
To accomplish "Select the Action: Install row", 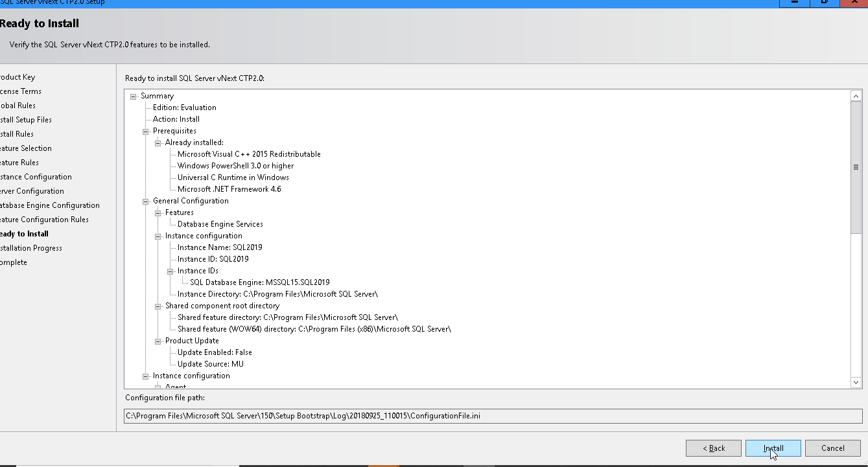I will pos(176,119).
